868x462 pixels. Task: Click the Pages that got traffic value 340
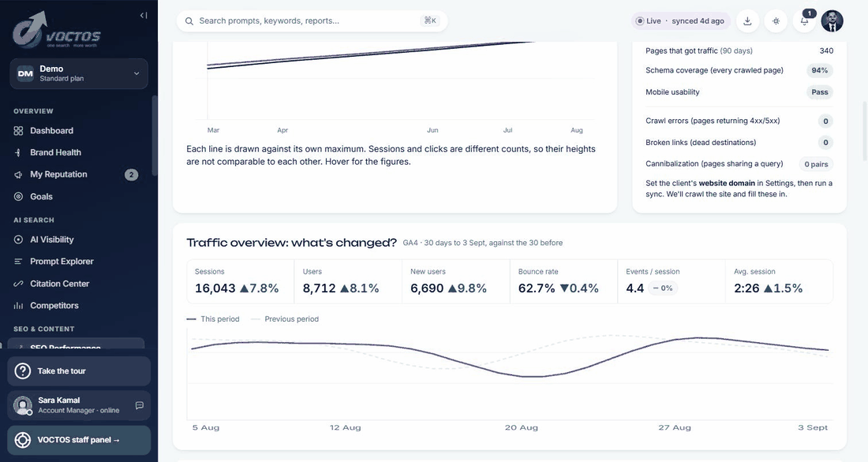coord(826,51)
